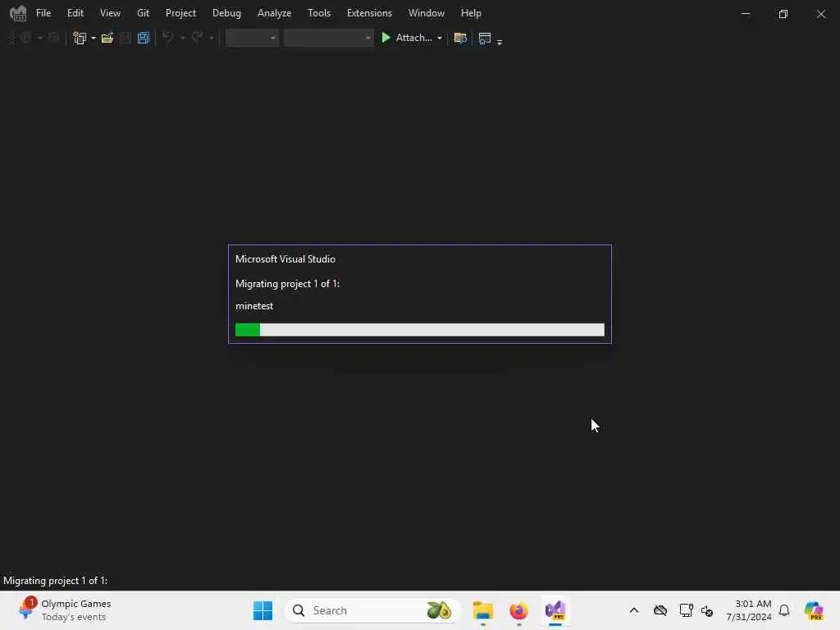Open the Window menu
Screen dimensions: 840x630
coord(426,13)
